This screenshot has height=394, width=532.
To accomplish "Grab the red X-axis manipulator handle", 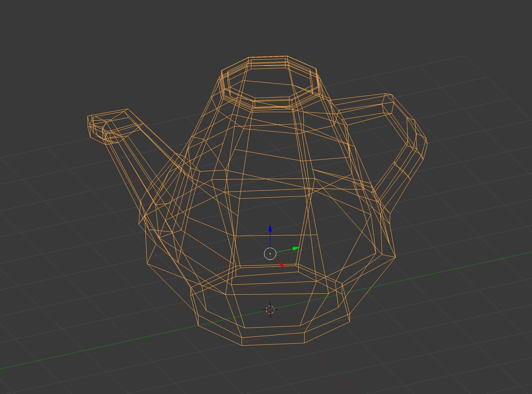I will click(282, 265).
